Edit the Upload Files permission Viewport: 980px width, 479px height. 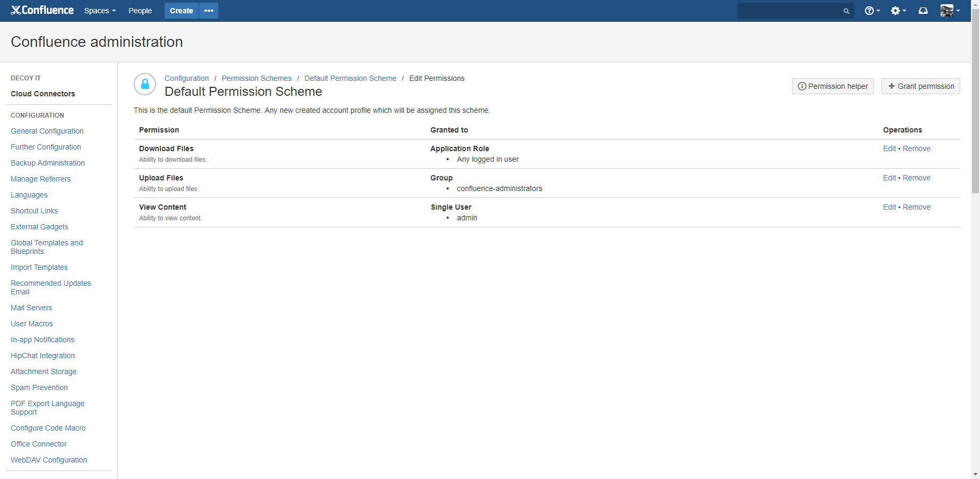tap(889, 178)
